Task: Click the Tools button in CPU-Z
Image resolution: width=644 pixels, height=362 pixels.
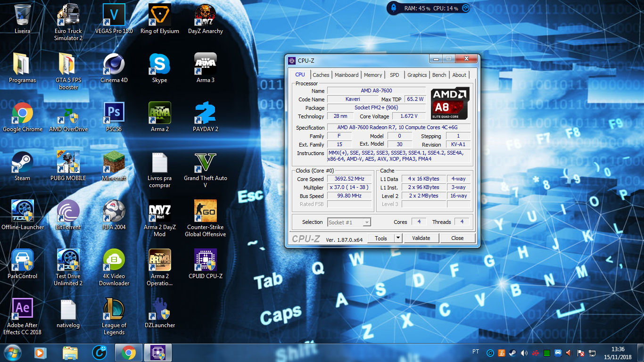Action: tap(381, 238)
